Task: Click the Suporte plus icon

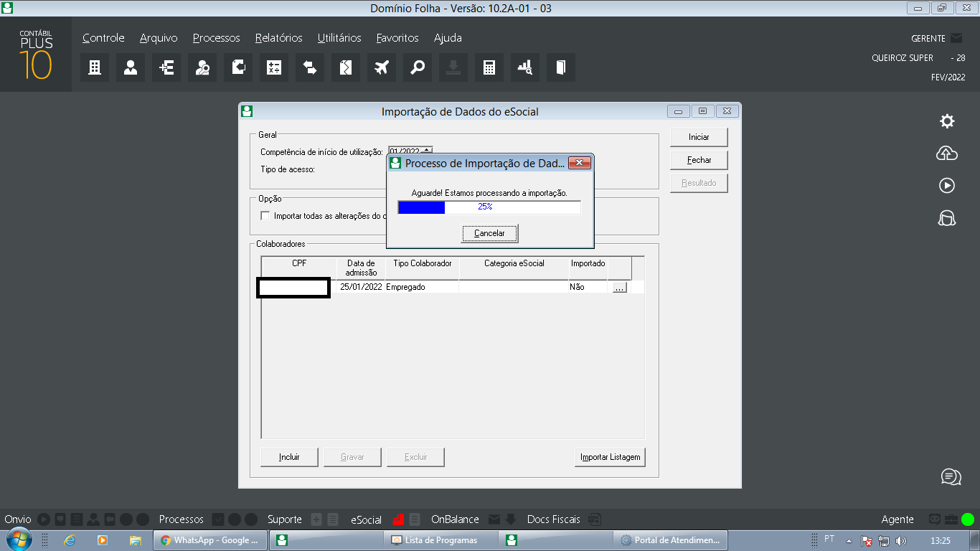Action: [316, 519]
